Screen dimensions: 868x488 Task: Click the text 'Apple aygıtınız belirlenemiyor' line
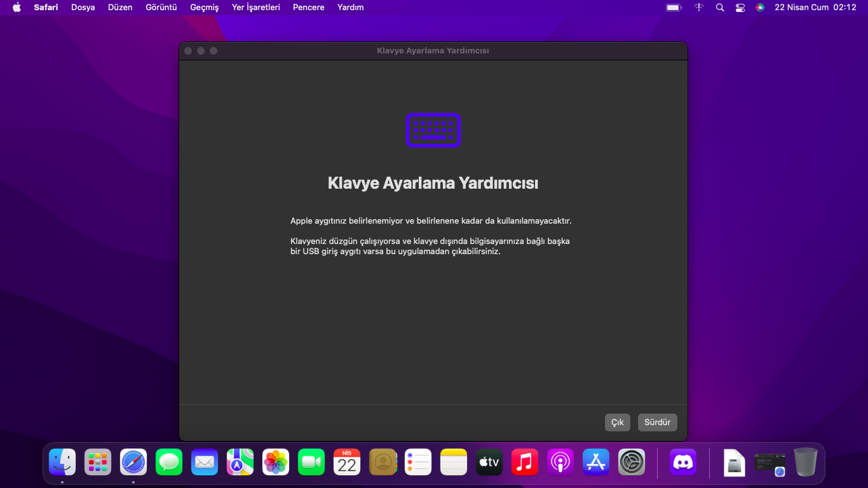(x=431, y=221)
